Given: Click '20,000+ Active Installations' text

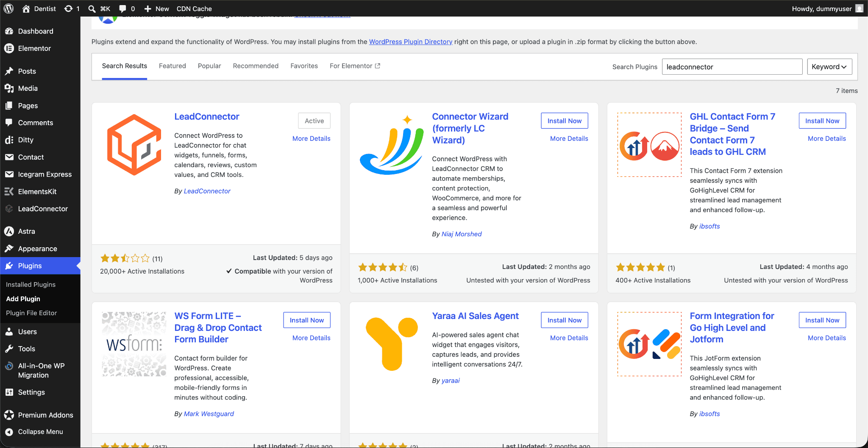Looking at the screenshot, I should click(142, 271).
